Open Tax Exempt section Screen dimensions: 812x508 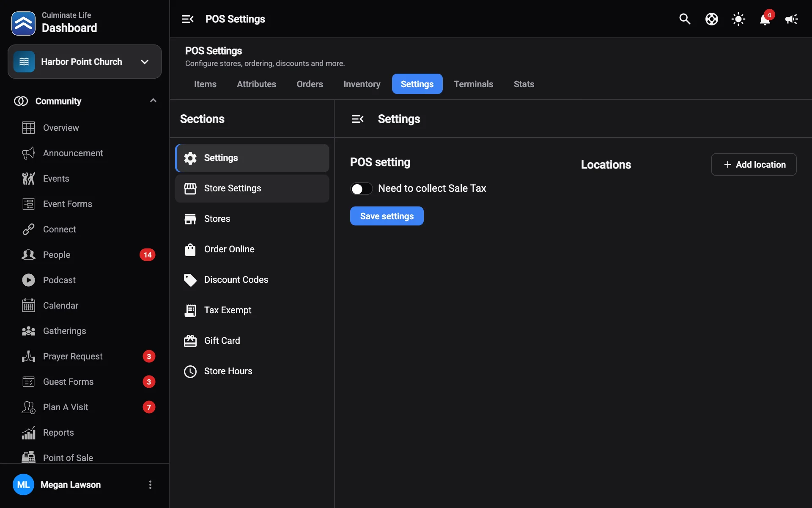(252, 310)
